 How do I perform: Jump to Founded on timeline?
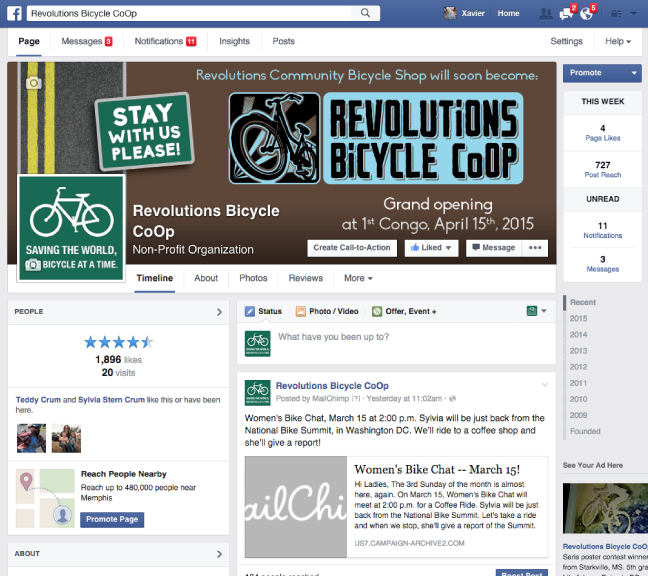(x=585, y=431)
